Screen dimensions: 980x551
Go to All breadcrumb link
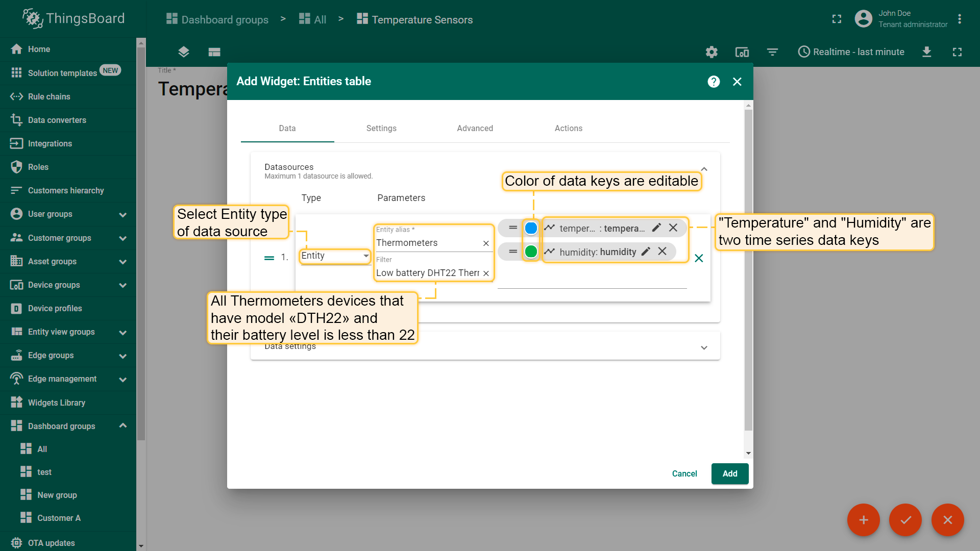(x=313, y=19)
